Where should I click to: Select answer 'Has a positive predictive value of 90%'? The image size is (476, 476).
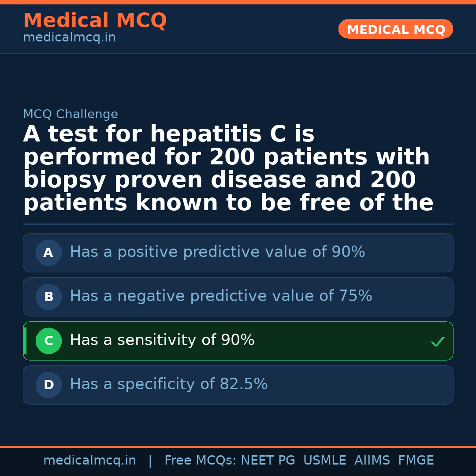pyautogui.click(x=217, y=252)
